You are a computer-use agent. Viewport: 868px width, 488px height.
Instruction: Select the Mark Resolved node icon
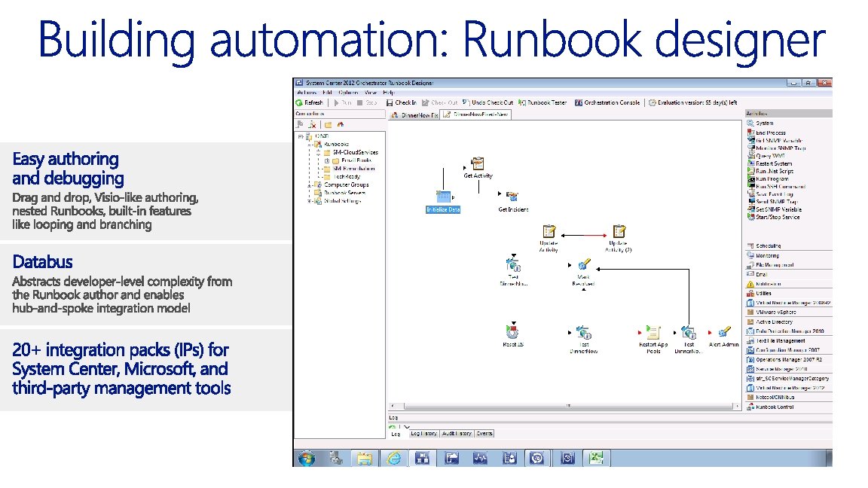pyautogui.click(x=583, y=264)
